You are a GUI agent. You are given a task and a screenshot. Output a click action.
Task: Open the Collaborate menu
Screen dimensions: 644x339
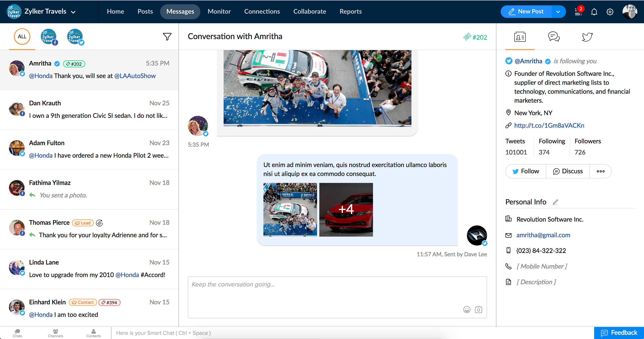[x=309, y=11]
